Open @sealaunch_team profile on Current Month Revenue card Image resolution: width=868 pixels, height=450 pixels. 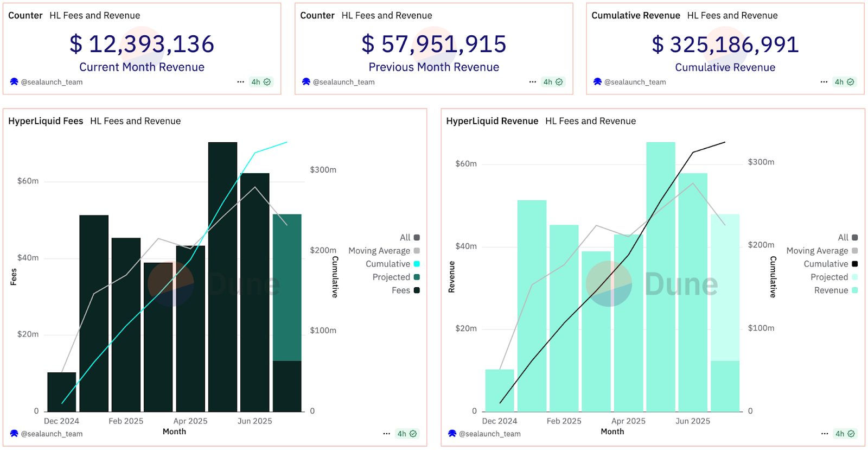(x=52, y=82)
